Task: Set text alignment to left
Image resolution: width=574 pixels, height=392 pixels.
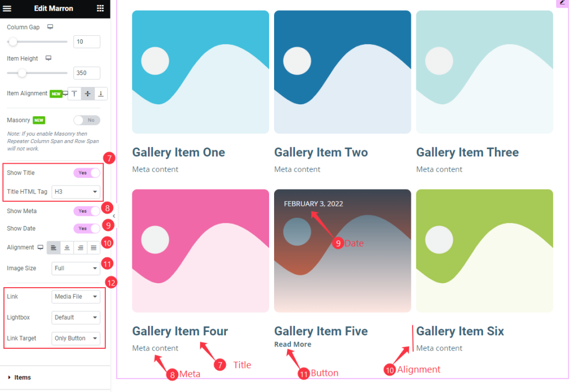Action: (x=54, y=247)
